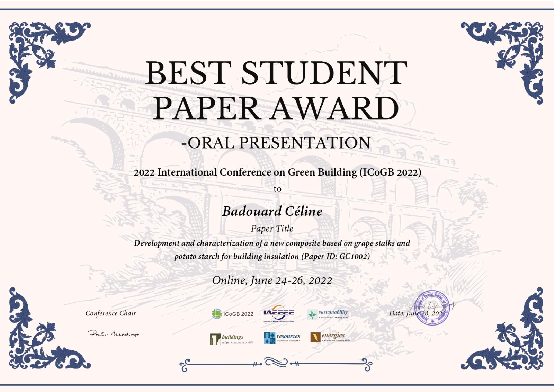Image resolution: width=554 pixels, height=392 pixels.
Task: Click the round purple official stamp seal
Action: pos(432,308)
